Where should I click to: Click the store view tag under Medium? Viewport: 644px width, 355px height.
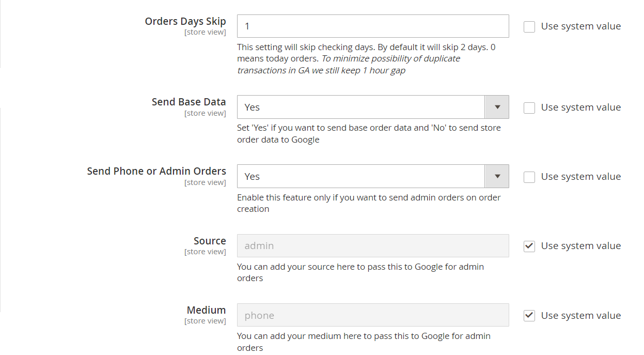[x=205, y=321]
